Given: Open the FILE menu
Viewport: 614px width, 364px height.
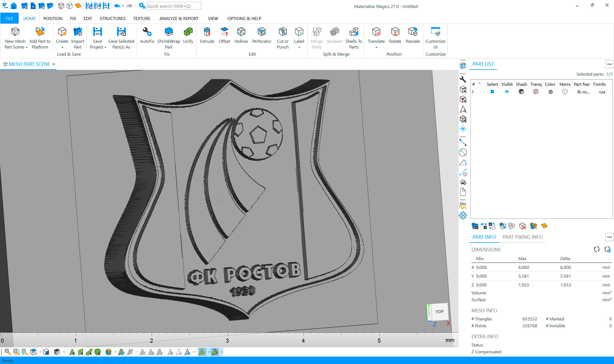Looking at the screenshot, I should pyautogui.click(x=9, y=18).
